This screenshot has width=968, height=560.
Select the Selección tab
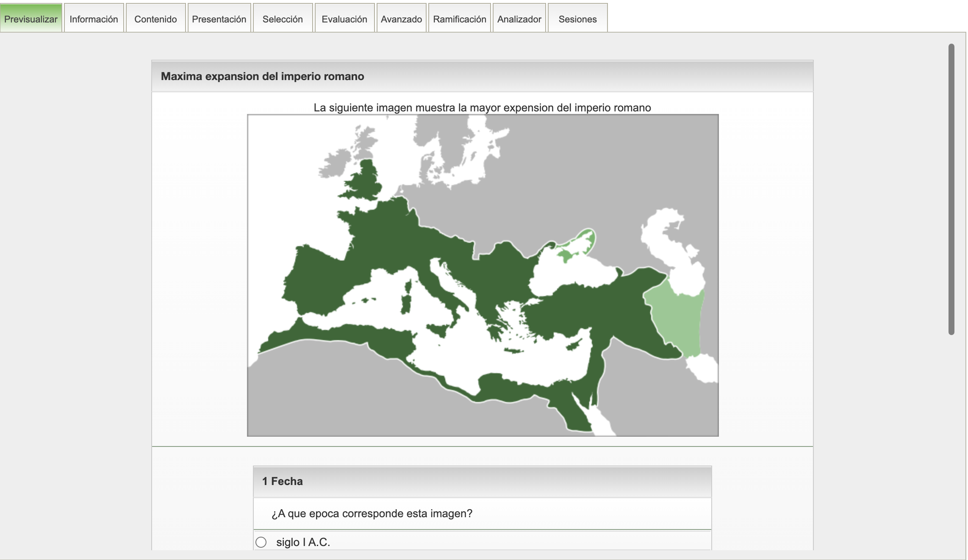(283, 19)
